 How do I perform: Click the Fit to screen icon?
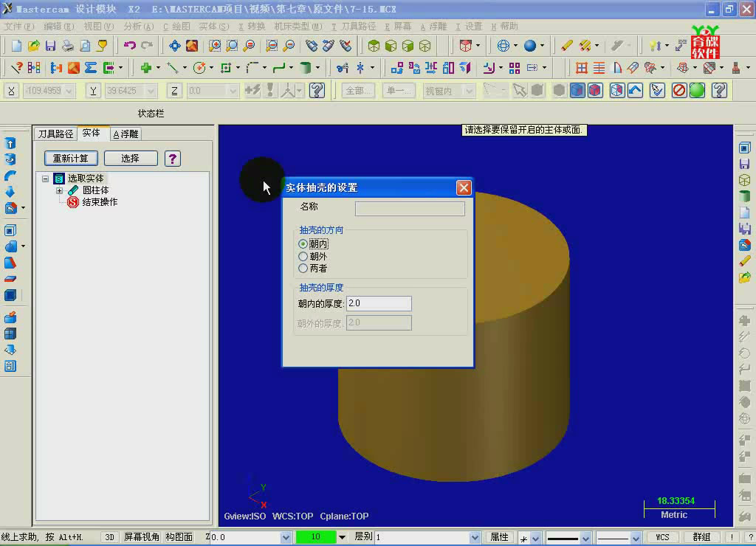[x=174, y=46]
